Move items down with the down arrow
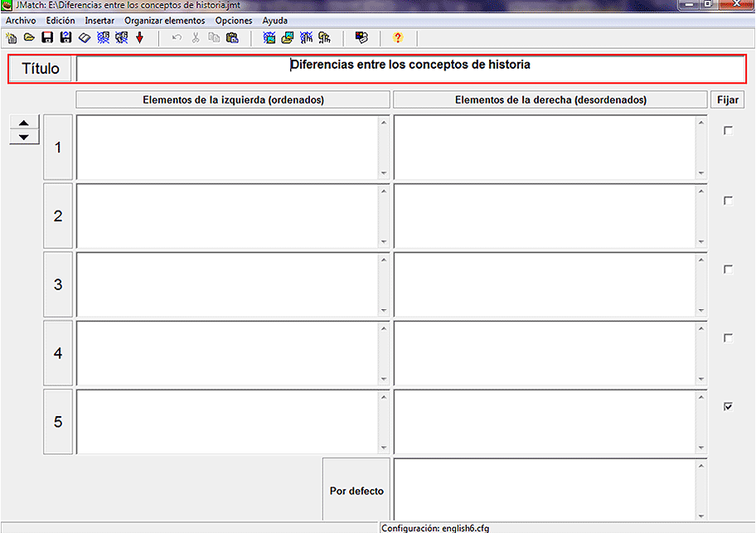Image resolution: width=756 pixels, height=533 pixels. 24,137
